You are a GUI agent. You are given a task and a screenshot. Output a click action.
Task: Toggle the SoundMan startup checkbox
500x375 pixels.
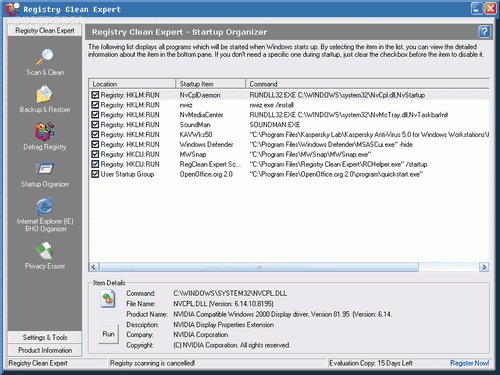coord(95,125)
